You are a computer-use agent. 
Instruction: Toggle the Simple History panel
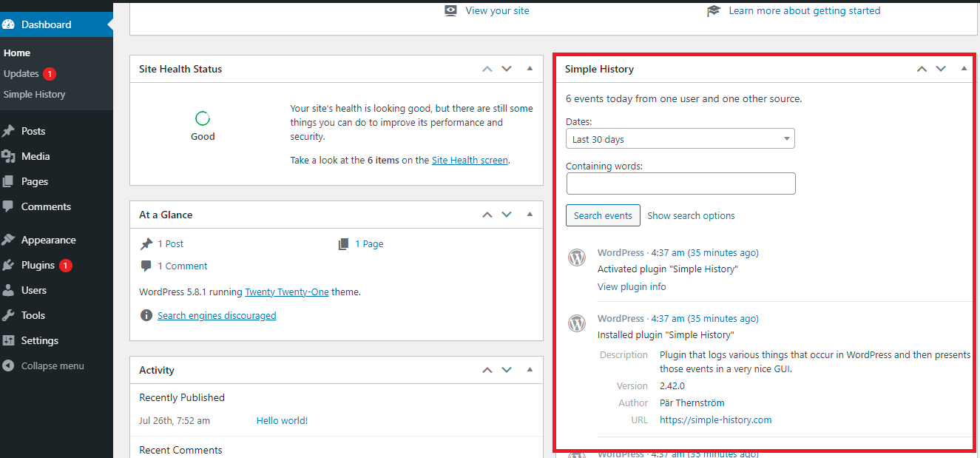(964, 69)
